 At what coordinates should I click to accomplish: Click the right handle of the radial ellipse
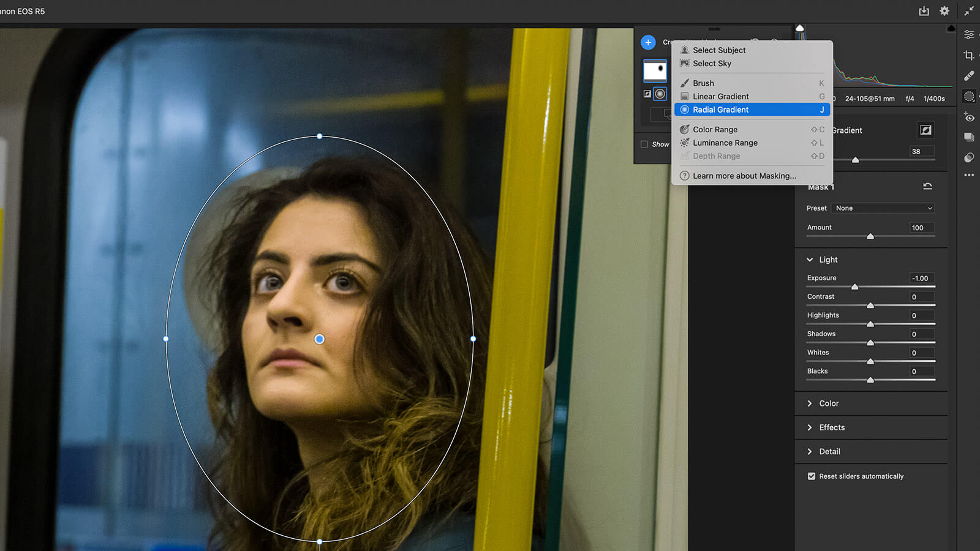[473, 339]
